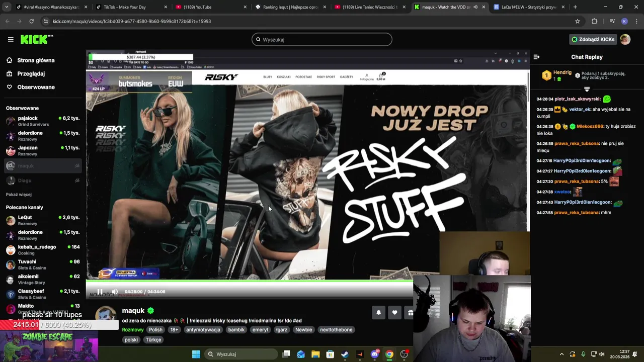Open the Kick hamburger menu
Image resolution: width=644 pixels, height=362 pixels.
(11, 39)
